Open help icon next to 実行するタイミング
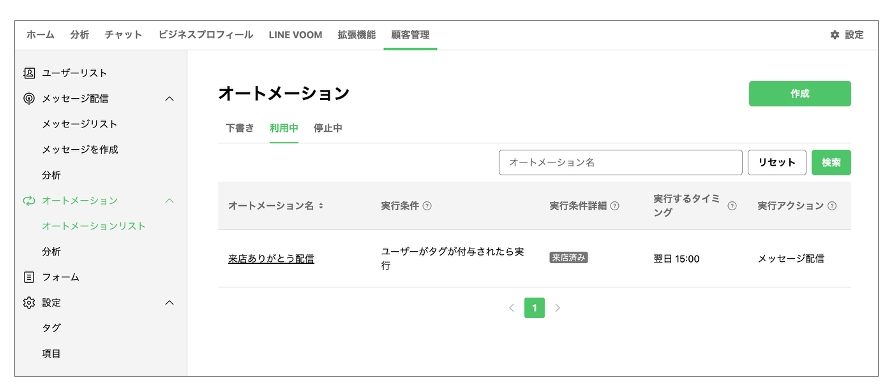This screenshot has width=890, height=392. pyautogui.click(x=732, y=206)
